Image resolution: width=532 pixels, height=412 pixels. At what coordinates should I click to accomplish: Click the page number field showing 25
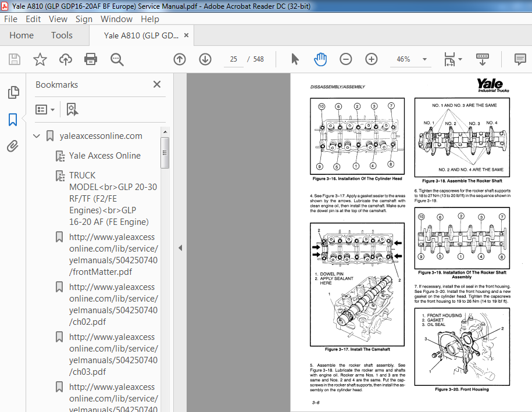pos(233,59)
